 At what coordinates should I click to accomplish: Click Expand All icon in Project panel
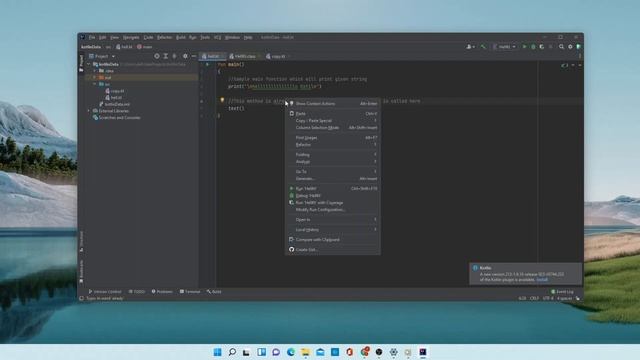pos(166,56)
